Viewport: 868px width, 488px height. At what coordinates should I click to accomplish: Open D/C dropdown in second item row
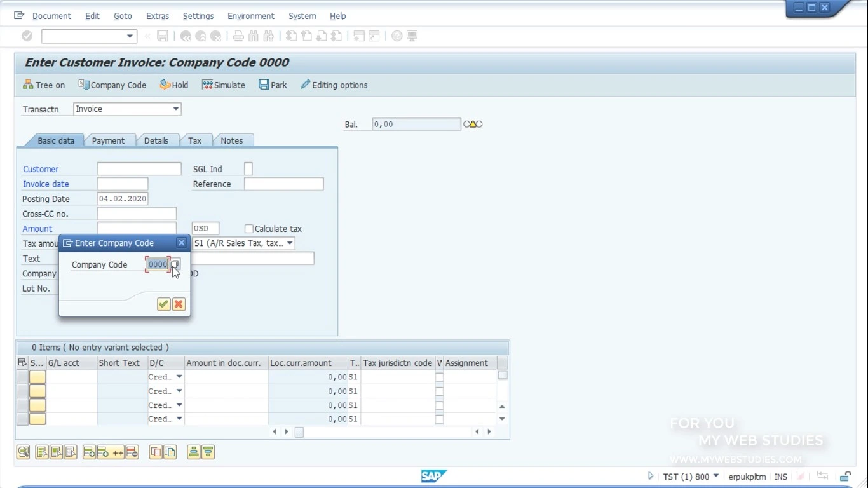179,391
